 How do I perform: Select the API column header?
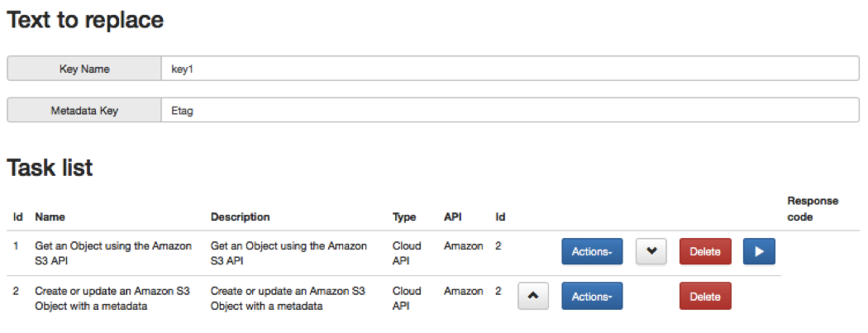click(452, 216)
